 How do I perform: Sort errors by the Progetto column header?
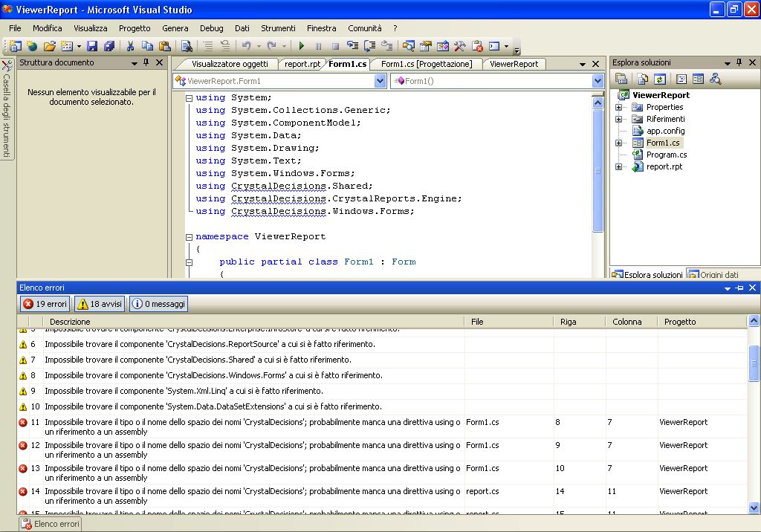coord(701,321)
